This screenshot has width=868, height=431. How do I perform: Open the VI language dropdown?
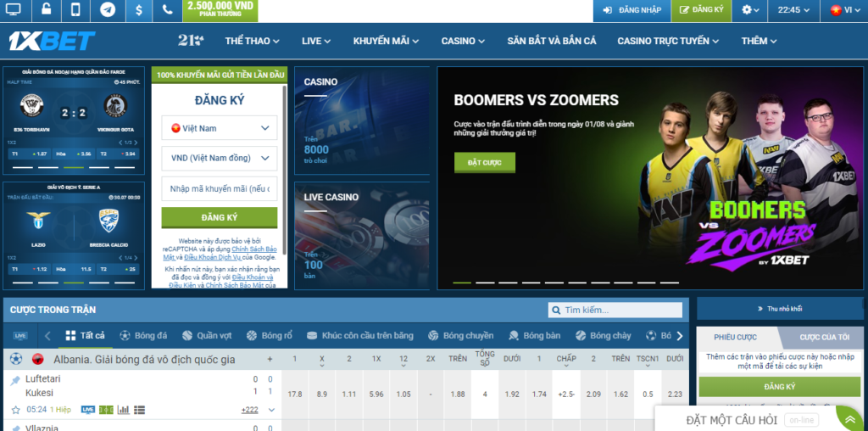click(844, 10)
